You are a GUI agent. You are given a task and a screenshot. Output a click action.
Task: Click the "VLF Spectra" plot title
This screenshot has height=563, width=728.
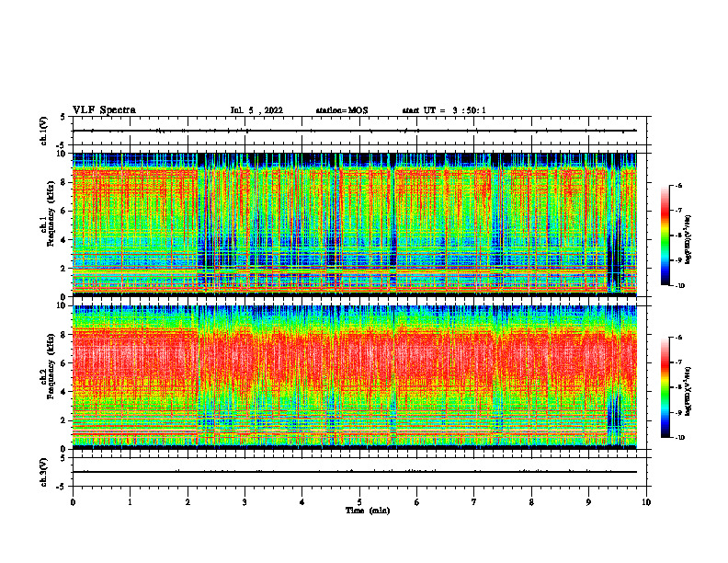[104, 110]
